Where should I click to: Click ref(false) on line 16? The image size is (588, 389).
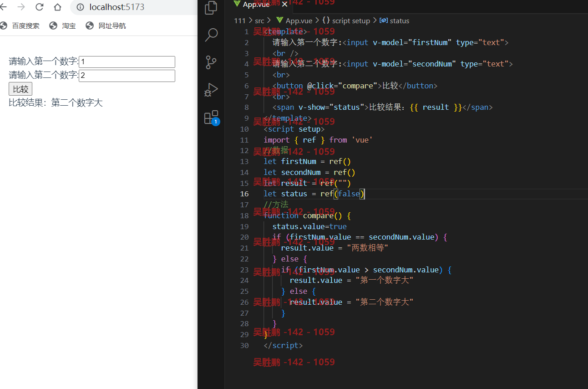[343, 194]
